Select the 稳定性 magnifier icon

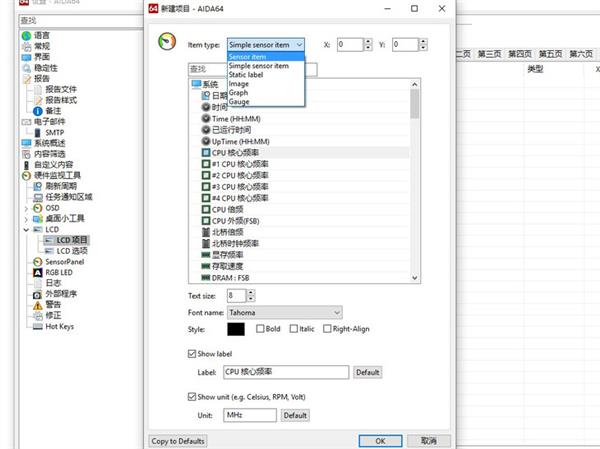pyautogui.click(x=25, y=68)
